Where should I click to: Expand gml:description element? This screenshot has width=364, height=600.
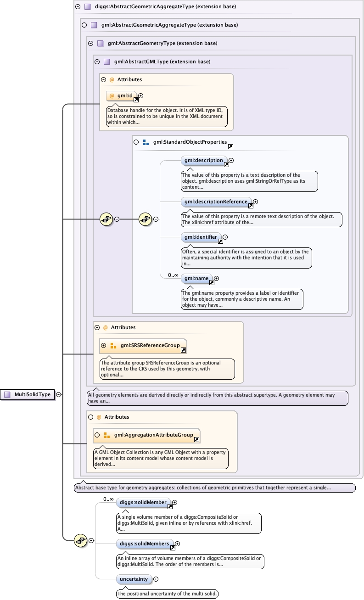[231, 161]
